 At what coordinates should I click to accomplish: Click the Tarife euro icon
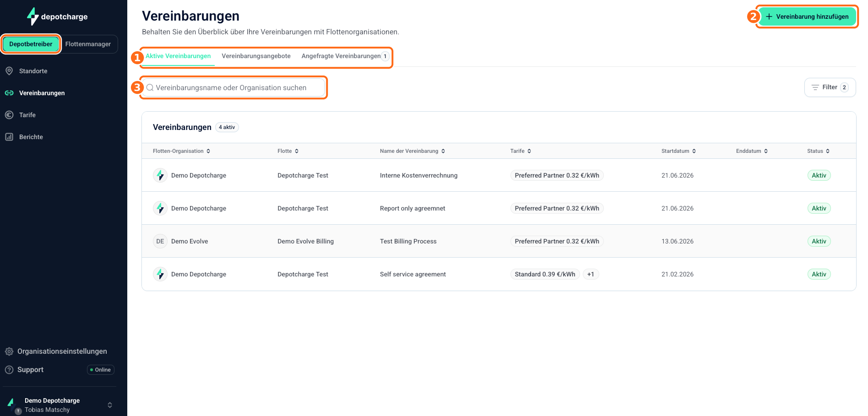pos(9,115)
